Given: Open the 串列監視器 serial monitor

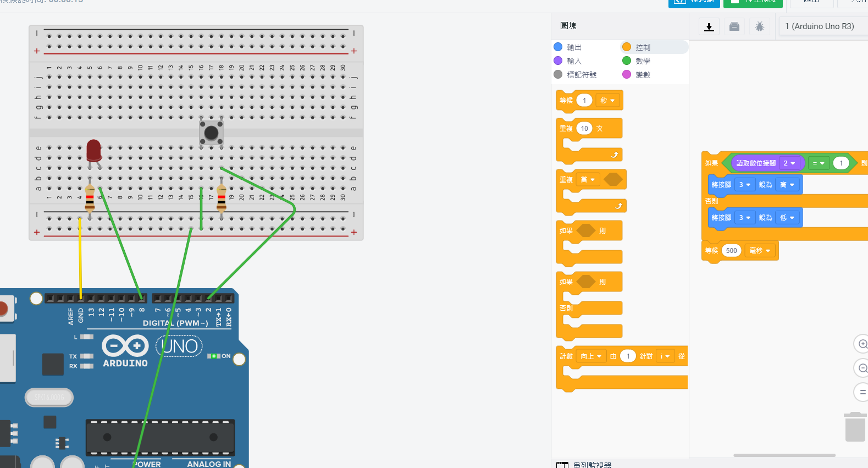Looking at the screenshot, I should (591, 465).
